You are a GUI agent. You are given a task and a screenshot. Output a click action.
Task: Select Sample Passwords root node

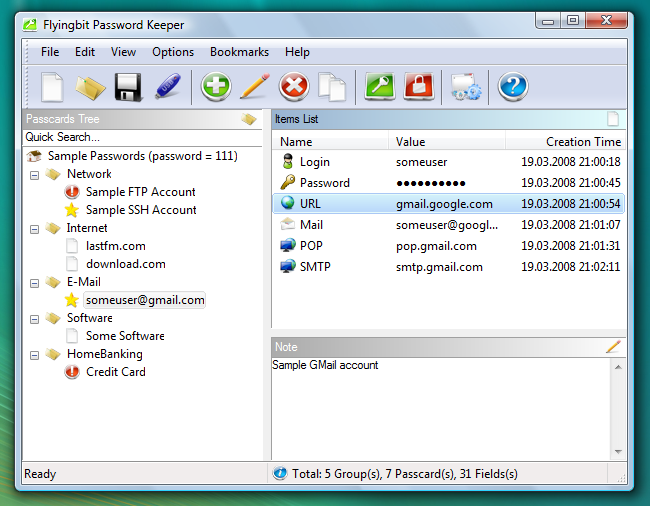click(x=143, y=156)
